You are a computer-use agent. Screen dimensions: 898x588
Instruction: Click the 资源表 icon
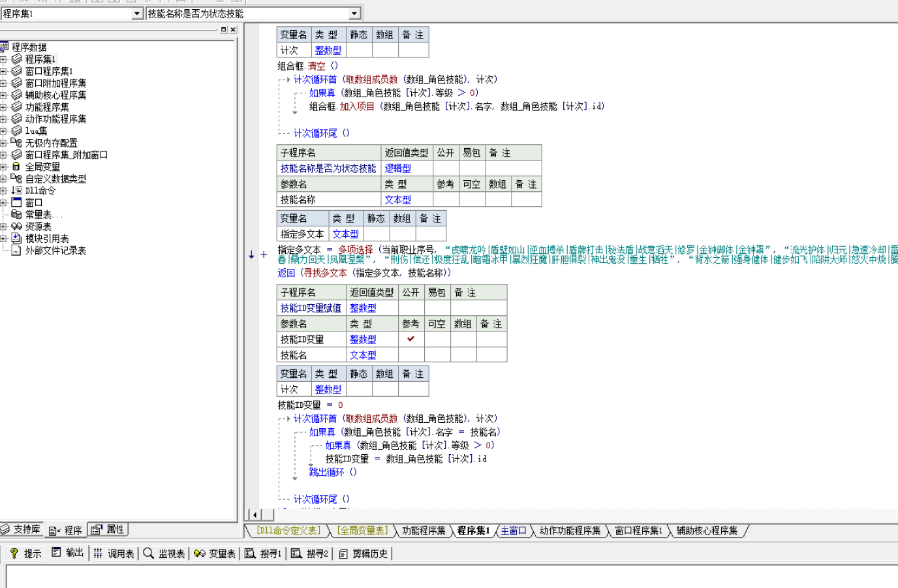[x=17, y=226]
